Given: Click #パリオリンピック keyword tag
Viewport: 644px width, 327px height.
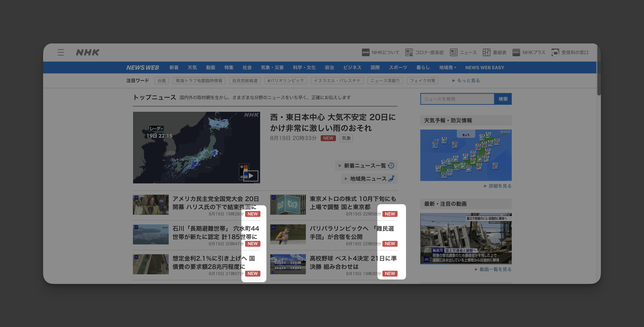Looking at the screenshot, I should point(285,81).
